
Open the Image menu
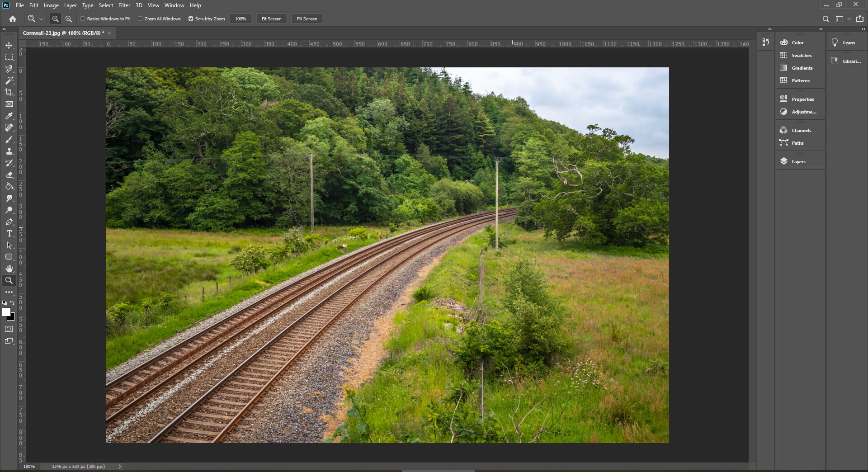tap(51, 5)
